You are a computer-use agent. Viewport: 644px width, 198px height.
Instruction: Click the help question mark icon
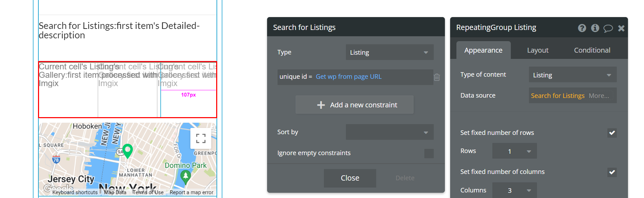click(x=582, y=28)
